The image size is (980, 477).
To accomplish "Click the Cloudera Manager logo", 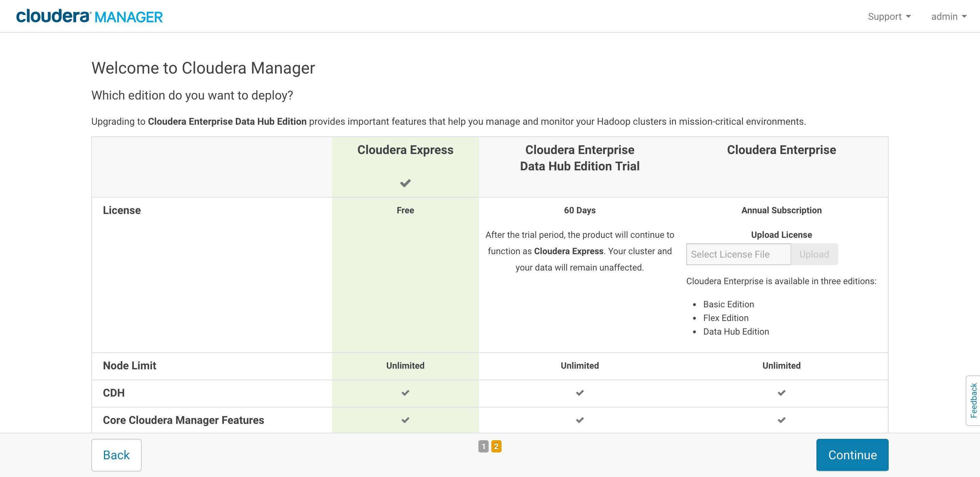I will point(89,16).
